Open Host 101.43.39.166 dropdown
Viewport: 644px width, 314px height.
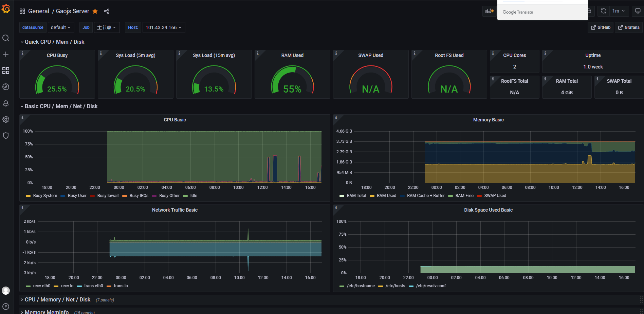tap(164, 27)
